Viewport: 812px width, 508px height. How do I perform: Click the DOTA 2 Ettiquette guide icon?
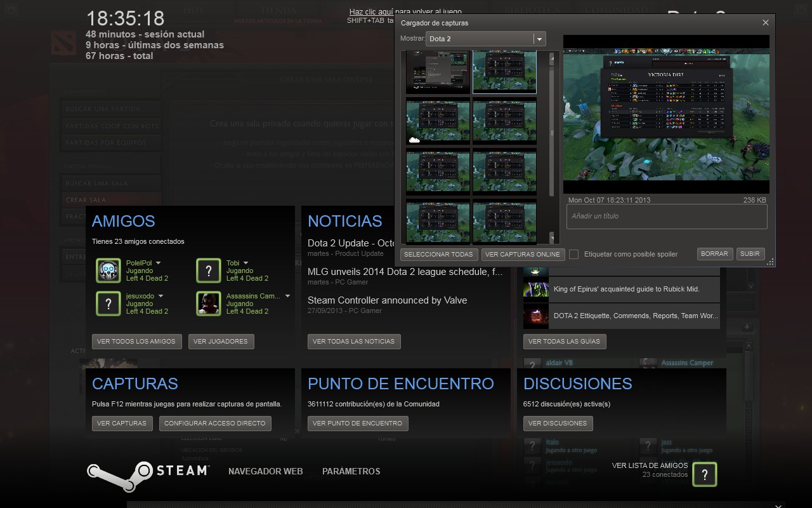click(535, 316)
